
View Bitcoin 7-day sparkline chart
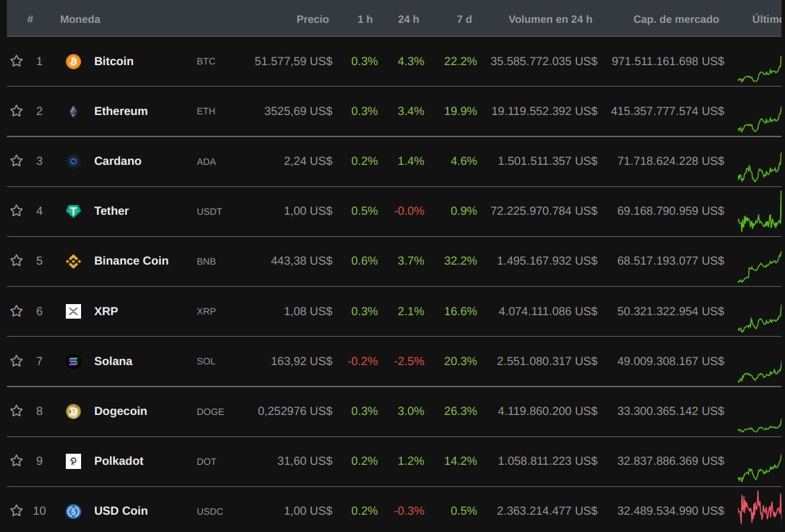[x=759, y=69]
